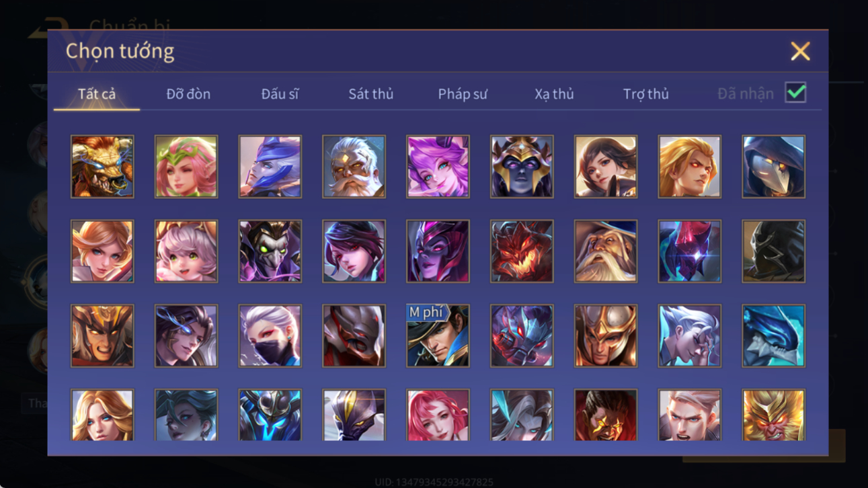Select the white-bearded old man hero
Image resolution: width=868 pixels, height=488 pixels.
pyautogui.click(x=354, y=167)
